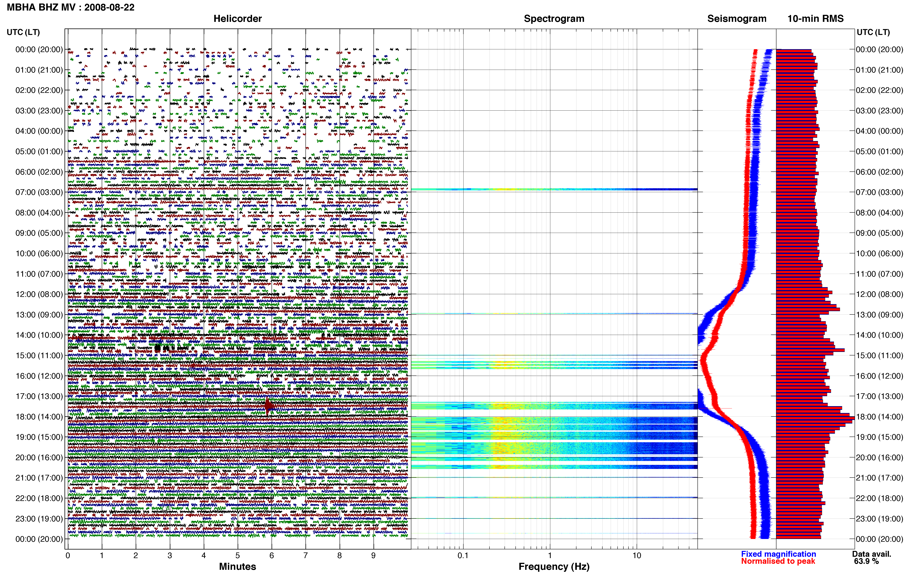Select '02:00 (22:00)' on the left time axis
The image size is (924, 578).
coord(39,90)
